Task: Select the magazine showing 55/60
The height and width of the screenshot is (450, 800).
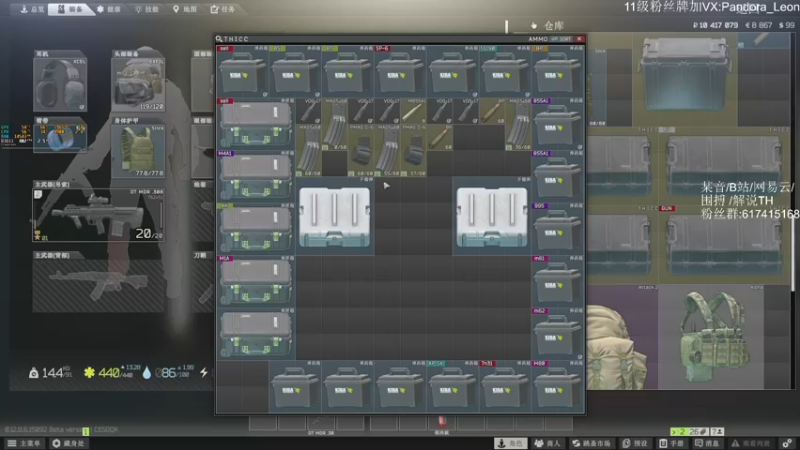Action: point(387,151)
